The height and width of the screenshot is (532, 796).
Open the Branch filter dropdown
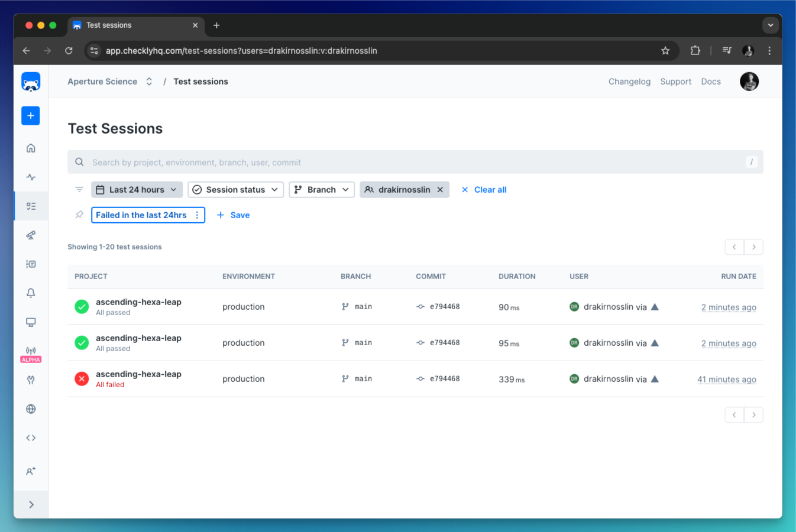[322, 190]
